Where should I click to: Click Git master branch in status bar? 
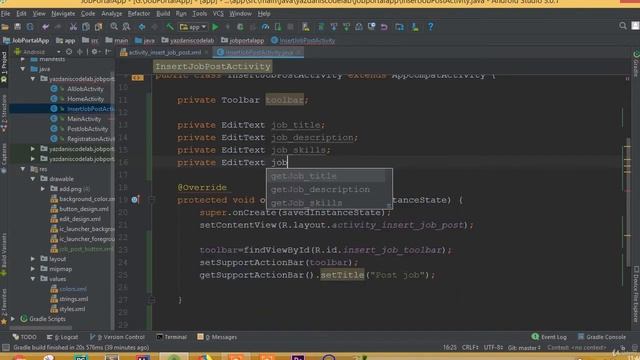click(524, 348)
